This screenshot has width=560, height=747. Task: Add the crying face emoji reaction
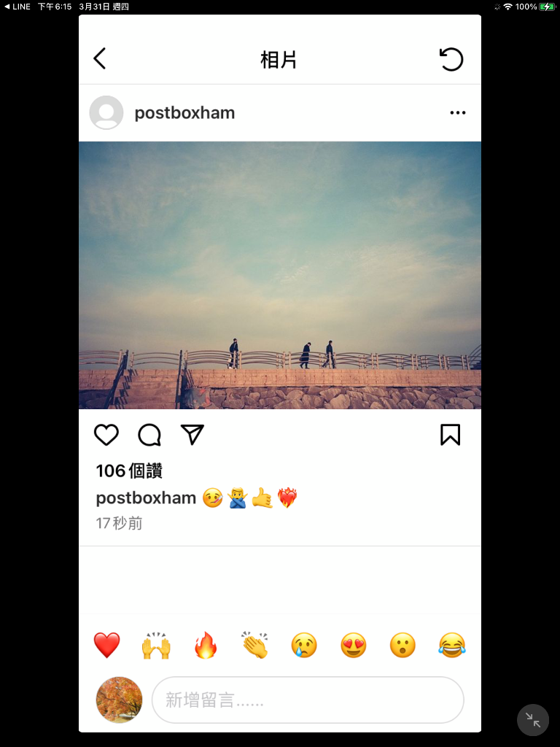point(304,645)
